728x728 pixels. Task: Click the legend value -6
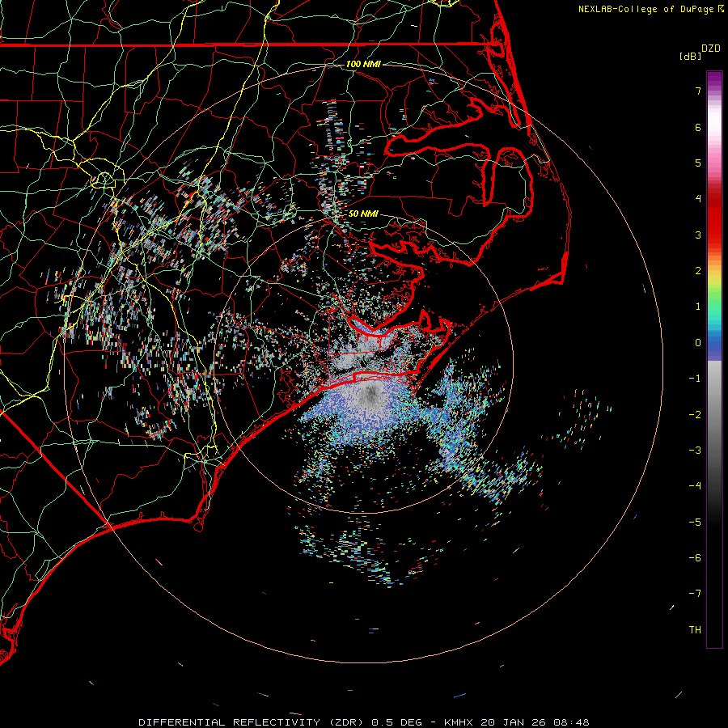click(695, 558)
